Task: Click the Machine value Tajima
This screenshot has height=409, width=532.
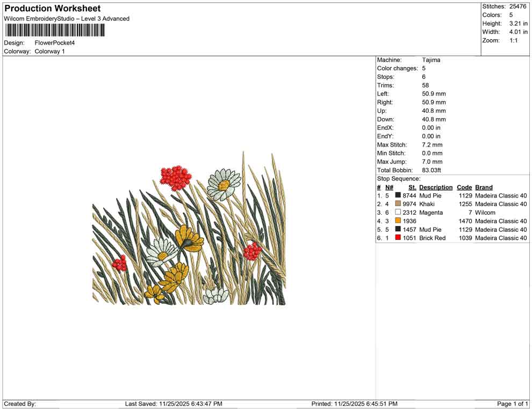Action: (431, 60)
